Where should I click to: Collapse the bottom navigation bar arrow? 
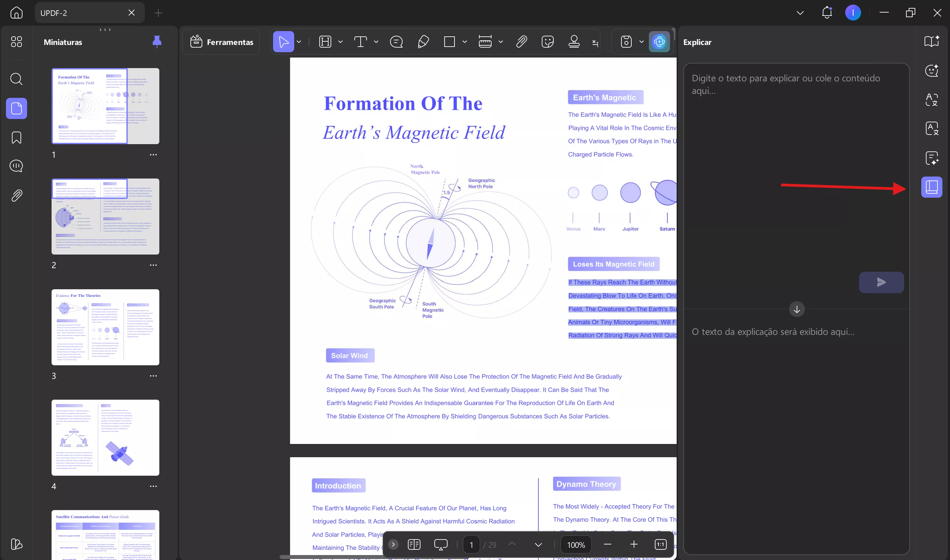pyautogui.click(x=393, y=544)
